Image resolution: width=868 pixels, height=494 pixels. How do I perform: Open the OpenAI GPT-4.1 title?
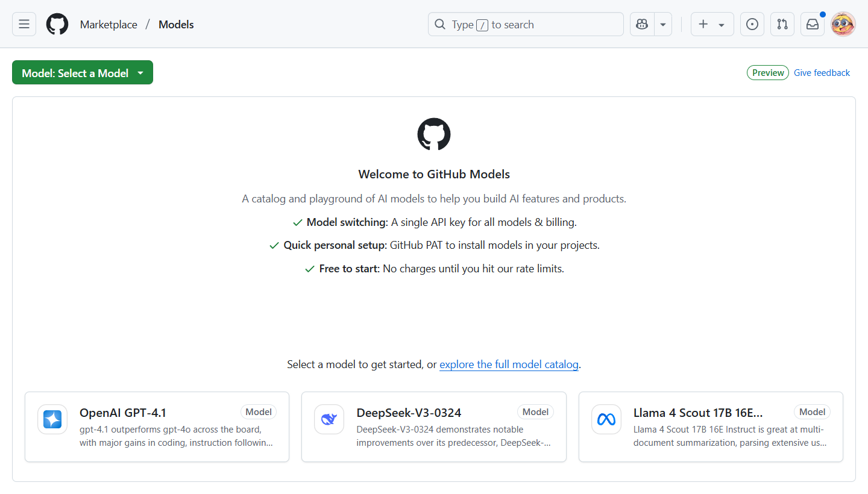click(x=123, y=413)
